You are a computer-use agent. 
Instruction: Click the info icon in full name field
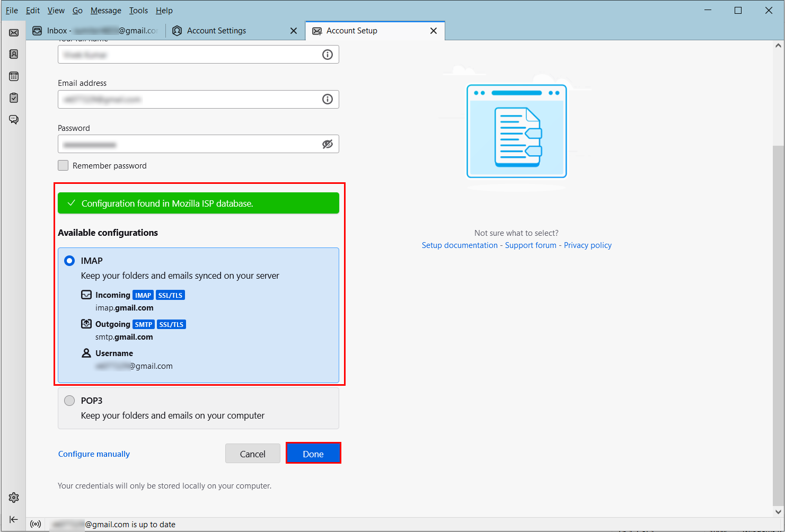coord(328,55)
